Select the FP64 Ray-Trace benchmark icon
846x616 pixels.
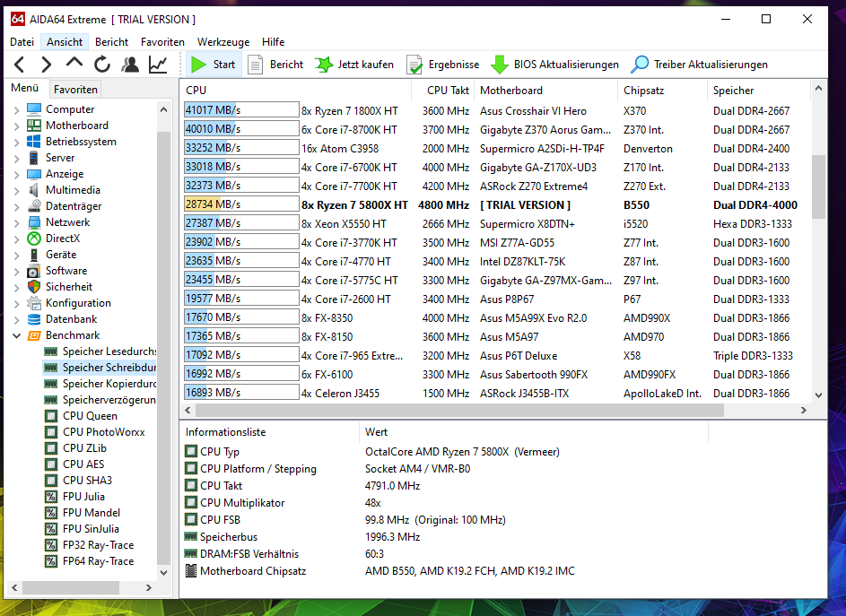tap(51, 561)
